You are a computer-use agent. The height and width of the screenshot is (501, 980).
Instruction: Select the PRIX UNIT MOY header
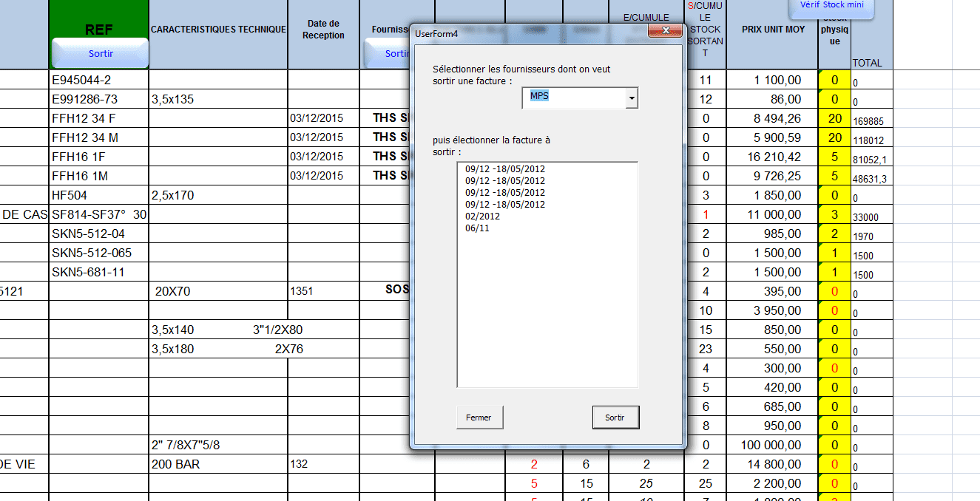click(773, 30)
